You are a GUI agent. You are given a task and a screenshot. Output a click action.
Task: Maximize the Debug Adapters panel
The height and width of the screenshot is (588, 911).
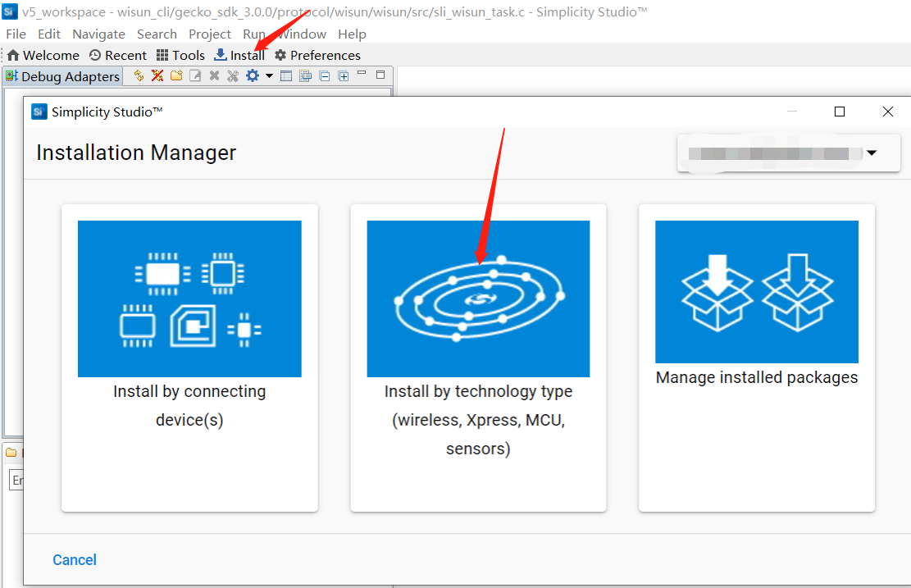tap(380, 75)
